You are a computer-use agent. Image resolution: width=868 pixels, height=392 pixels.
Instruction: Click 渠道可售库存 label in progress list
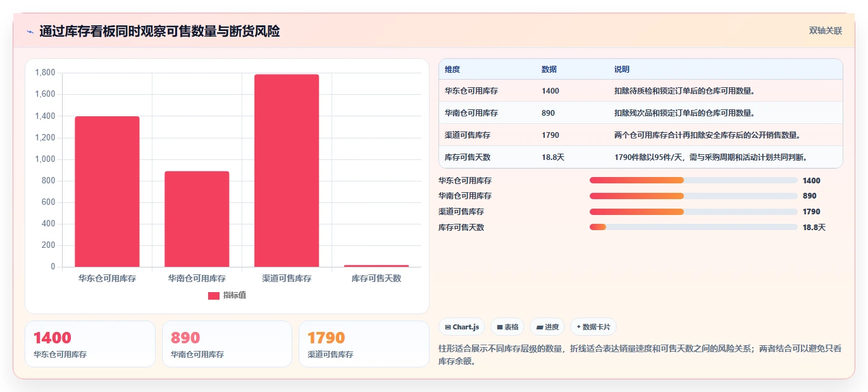[461, 212]
